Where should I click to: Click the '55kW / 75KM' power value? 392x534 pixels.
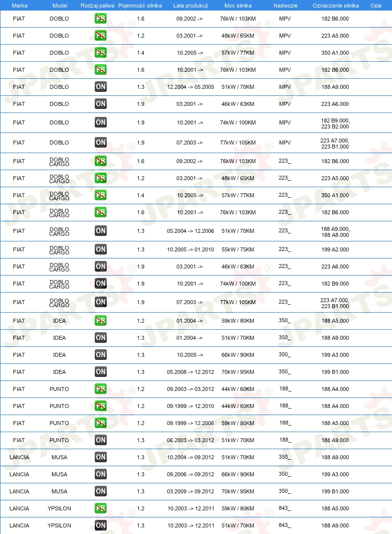[x=238, y=249]
